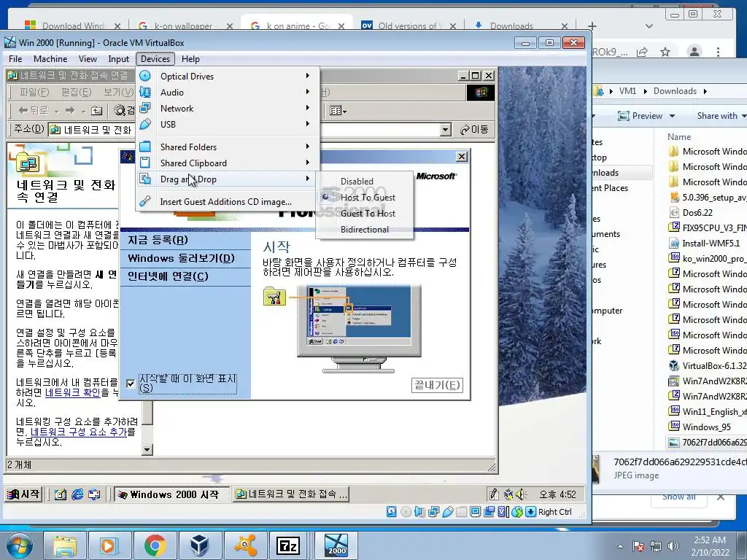The image size is (747, 560).
Task: Open the Shared Folders submenu
Action: [x=228, y=147]
